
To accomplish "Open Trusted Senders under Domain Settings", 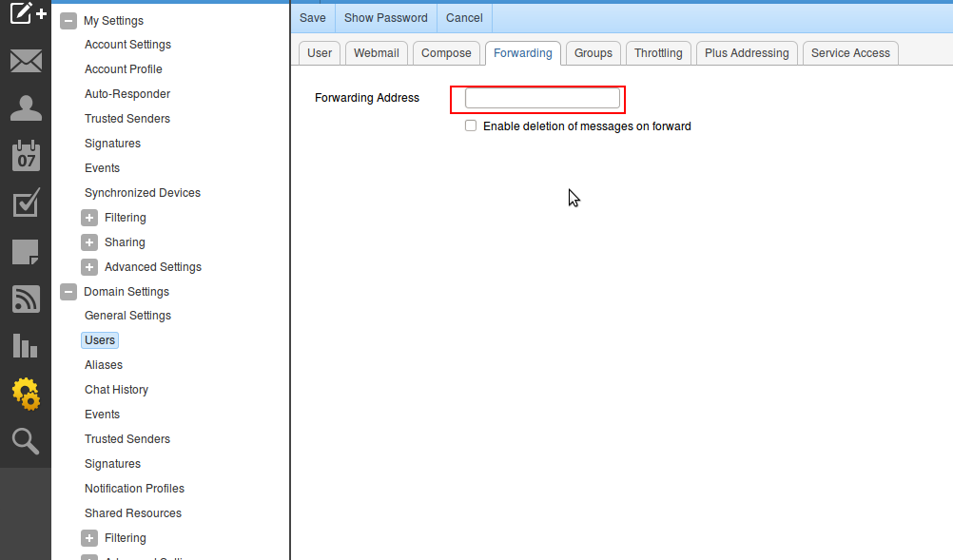I will click(x=127, y=439).
